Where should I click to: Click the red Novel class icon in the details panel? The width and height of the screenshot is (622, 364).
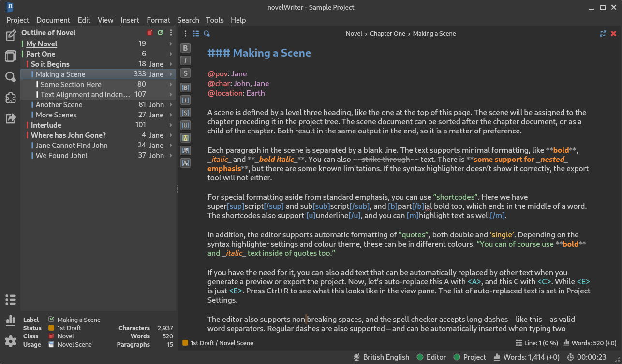[51, 336]
